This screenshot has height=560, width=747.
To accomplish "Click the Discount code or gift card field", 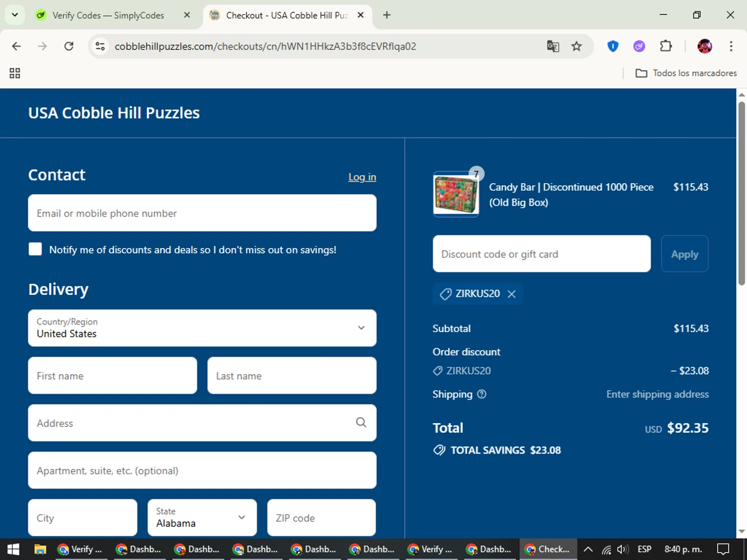I will 542,254.
